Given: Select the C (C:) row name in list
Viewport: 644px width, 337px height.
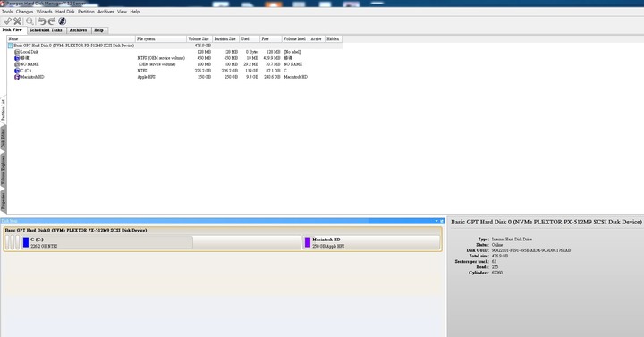Looking at the screenshot, I should (x=25, y=71).
